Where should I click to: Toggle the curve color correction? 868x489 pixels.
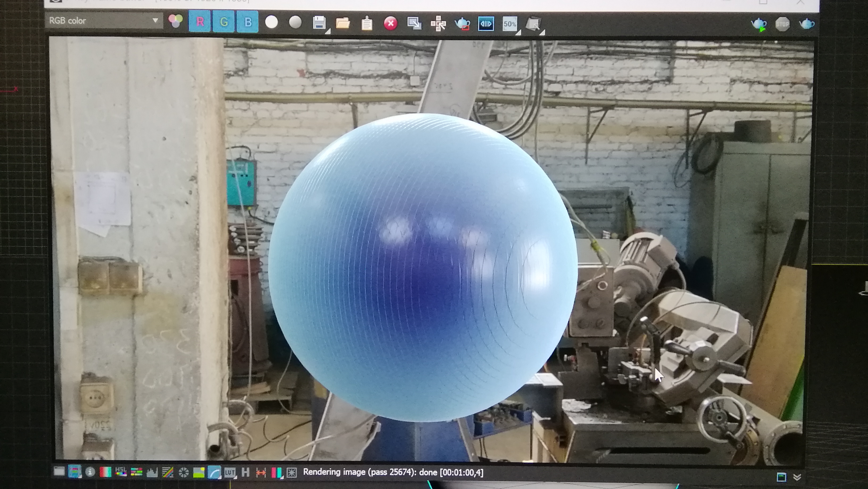point(214,473)
